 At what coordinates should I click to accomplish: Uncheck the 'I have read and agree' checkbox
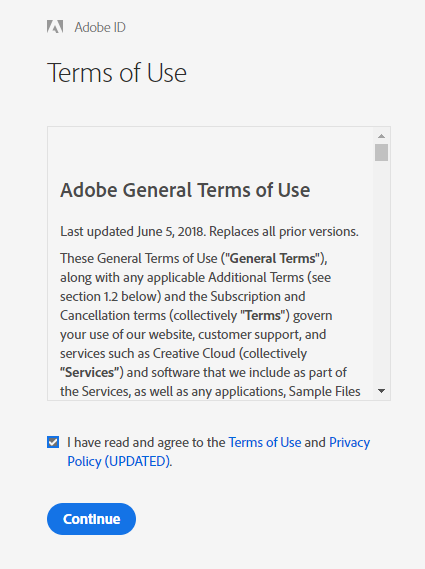53,442
